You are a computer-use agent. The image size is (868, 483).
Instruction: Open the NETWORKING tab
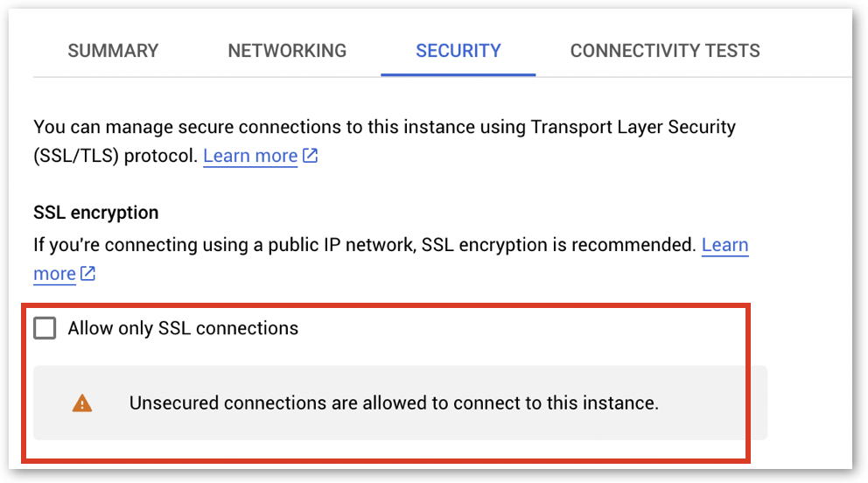[x=287, y=51]
